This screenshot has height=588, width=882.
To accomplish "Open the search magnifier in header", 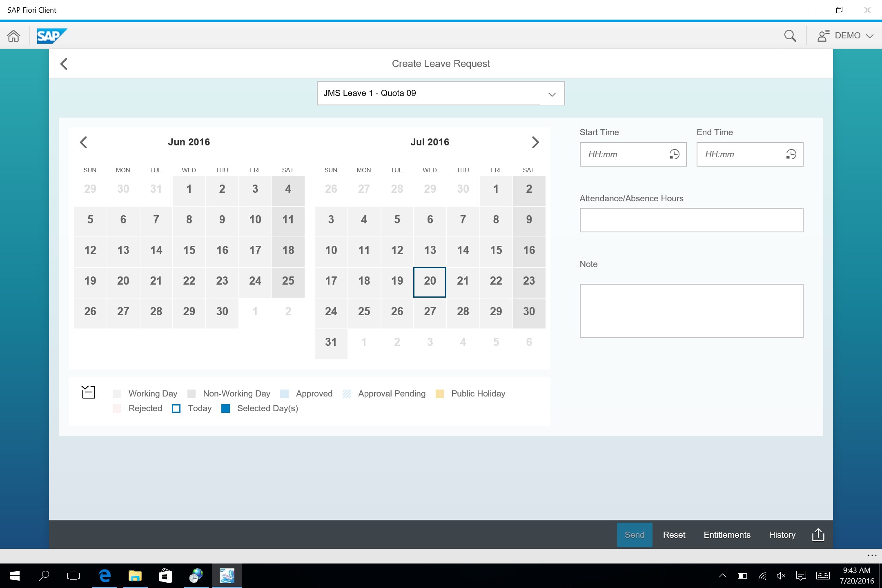I will point(790,36).
